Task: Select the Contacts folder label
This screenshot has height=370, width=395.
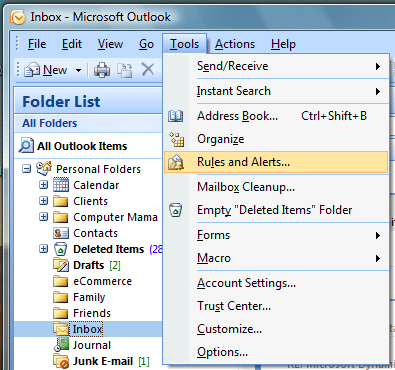Action: 95,233
